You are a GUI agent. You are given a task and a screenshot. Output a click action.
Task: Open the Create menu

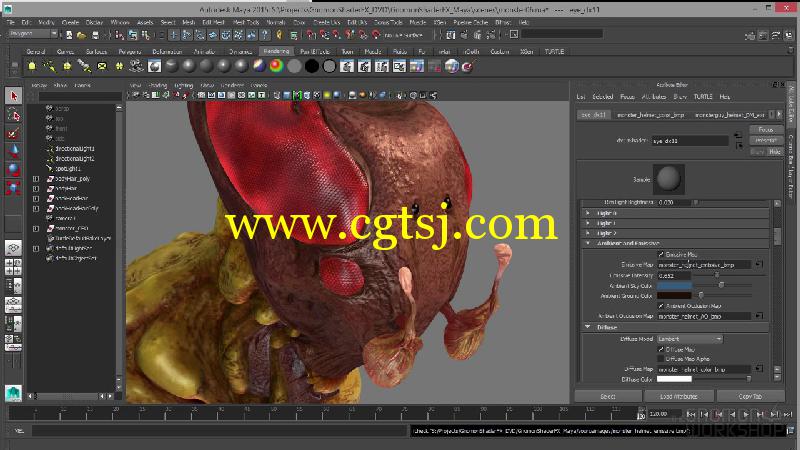click(x=70, y=22)
